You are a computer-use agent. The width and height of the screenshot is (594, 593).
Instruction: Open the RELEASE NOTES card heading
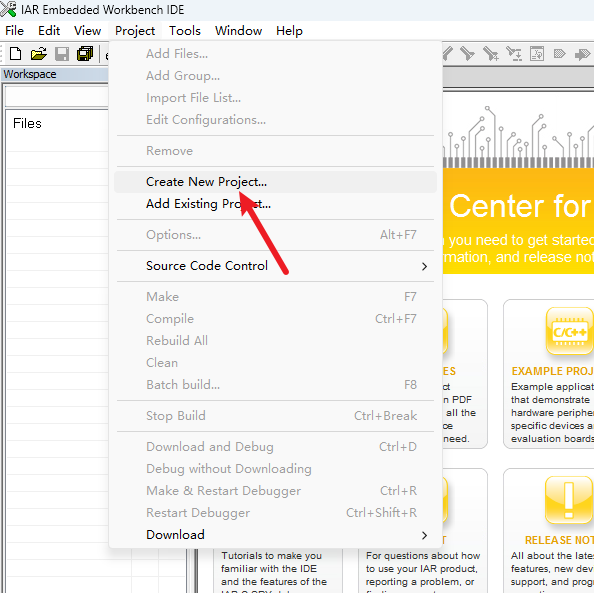click(559, 540)
